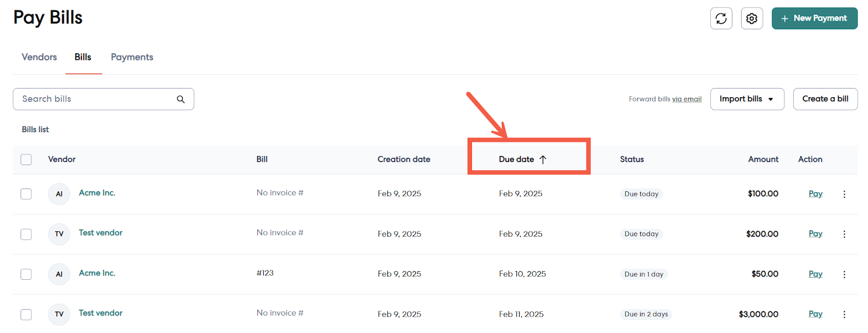
Task: Sort the list by Amount column
Action: pyautogui.click(x=763, y=159)
